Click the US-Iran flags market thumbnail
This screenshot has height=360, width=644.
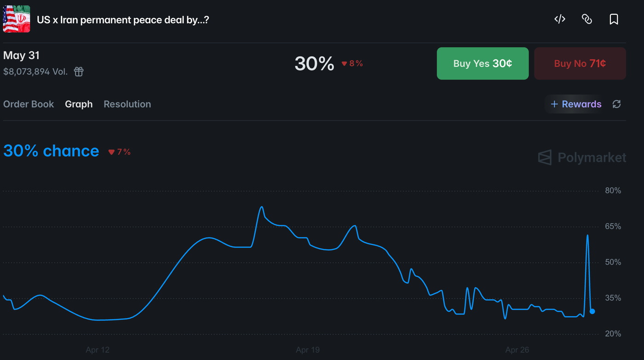click(x=17, y=19)
